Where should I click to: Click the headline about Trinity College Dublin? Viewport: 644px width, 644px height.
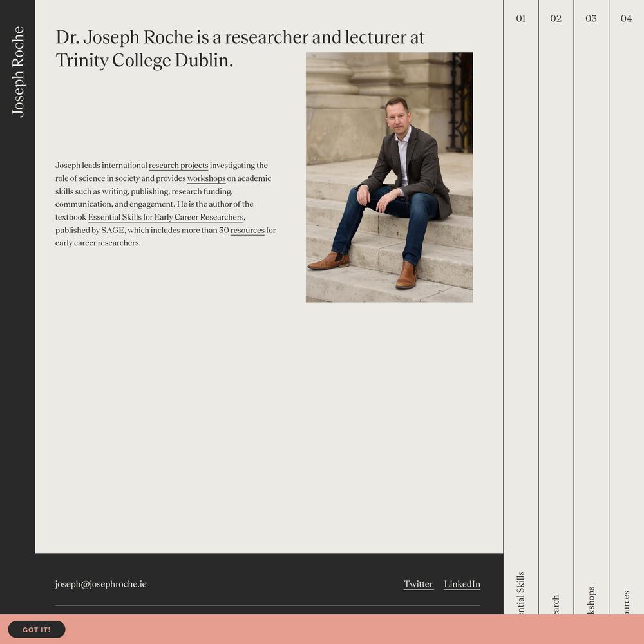tap(240, 48)
